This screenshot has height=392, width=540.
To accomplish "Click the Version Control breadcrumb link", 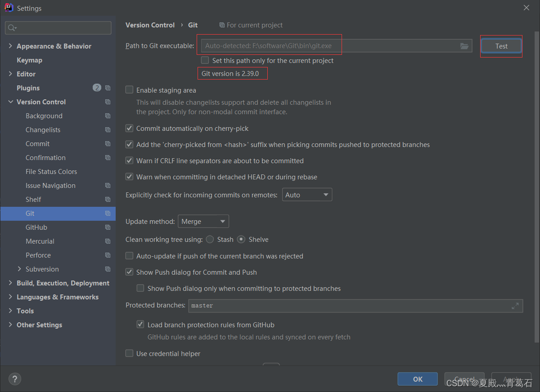I will pos(150,25).
